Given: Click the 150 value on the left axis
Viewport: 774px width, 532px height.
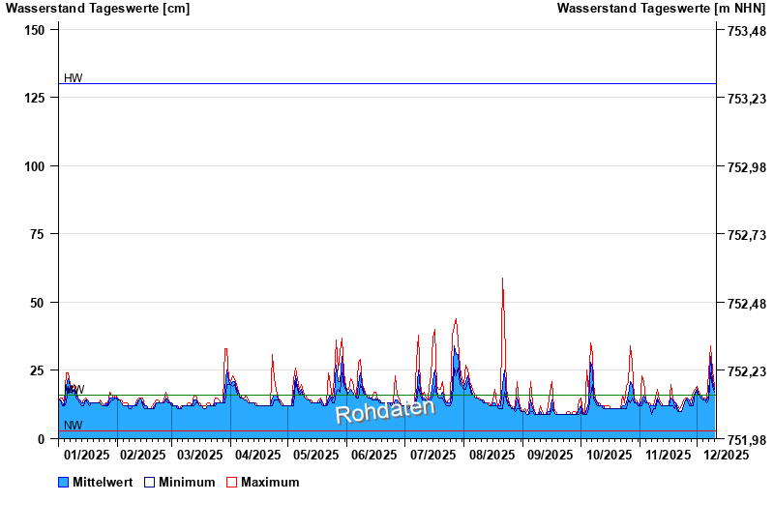Looking at the screenshot, I should click(35, 30).
